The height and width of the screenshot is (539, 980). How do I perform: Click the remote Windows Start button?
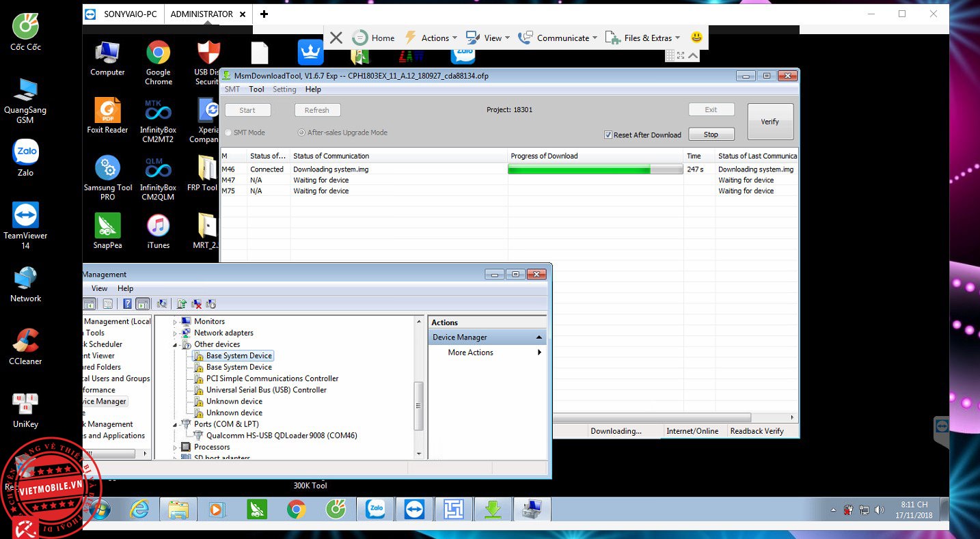(x=100, y=510)
